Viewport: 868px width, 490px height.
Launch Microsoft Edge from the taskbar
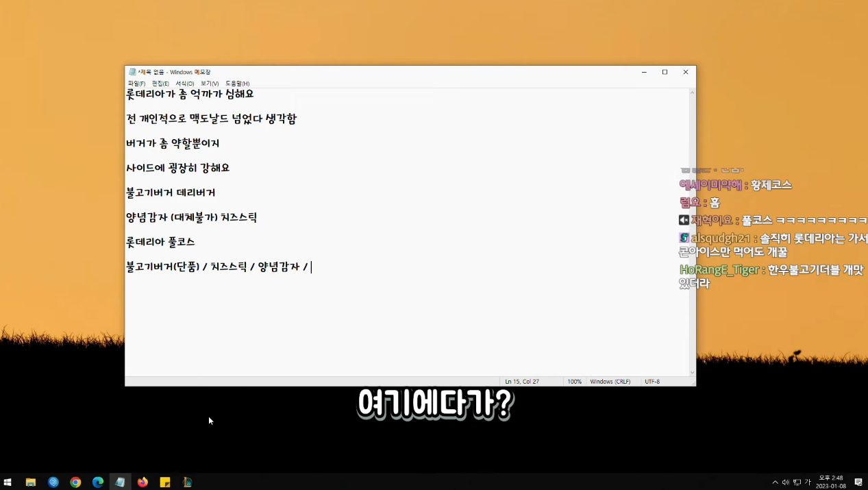point(98,482)
